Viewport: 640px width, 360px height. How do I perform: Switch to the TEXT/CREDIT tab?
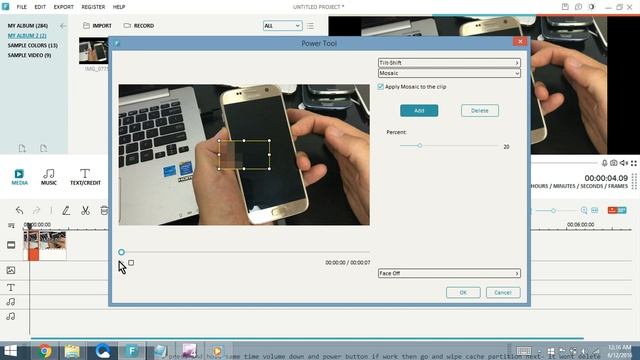click(85, 177)
